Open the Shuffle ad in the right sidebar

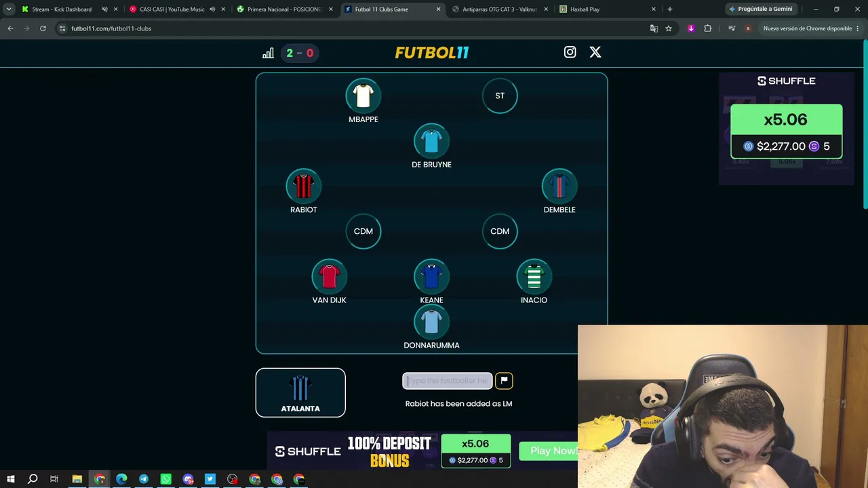[787, 129]
